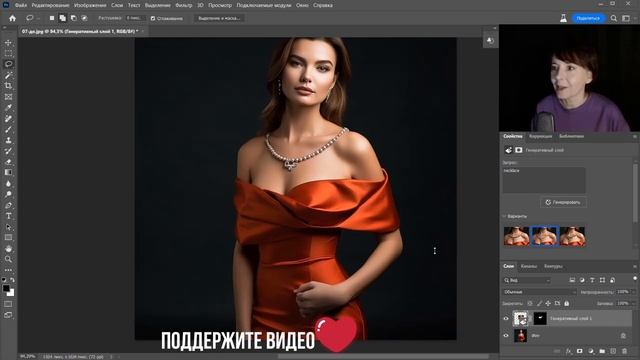Select the Spot Healing Brush tool

tap(8, 118)
